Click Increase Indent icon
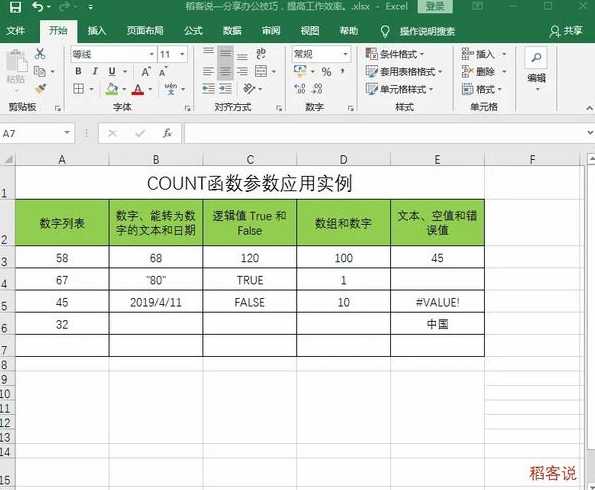Screen dimensions: 595x490 [x=225, y=89]
